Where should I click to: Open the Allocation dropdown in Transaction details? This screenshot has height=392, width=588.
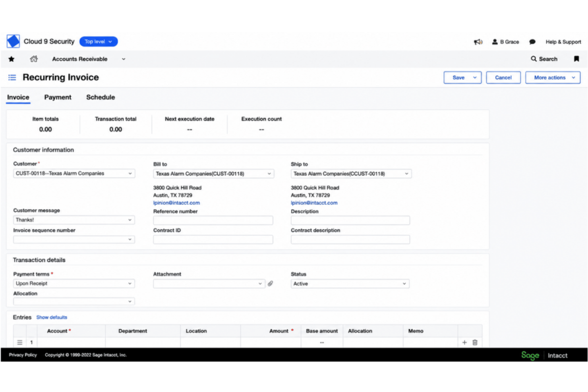point(74,301)
